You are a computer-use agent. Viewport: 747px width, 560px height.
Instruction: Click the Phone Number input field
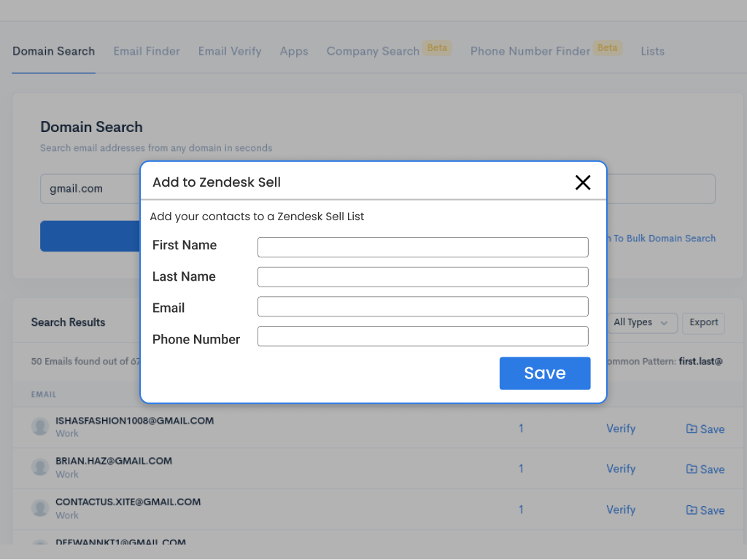tap(422, 336)
